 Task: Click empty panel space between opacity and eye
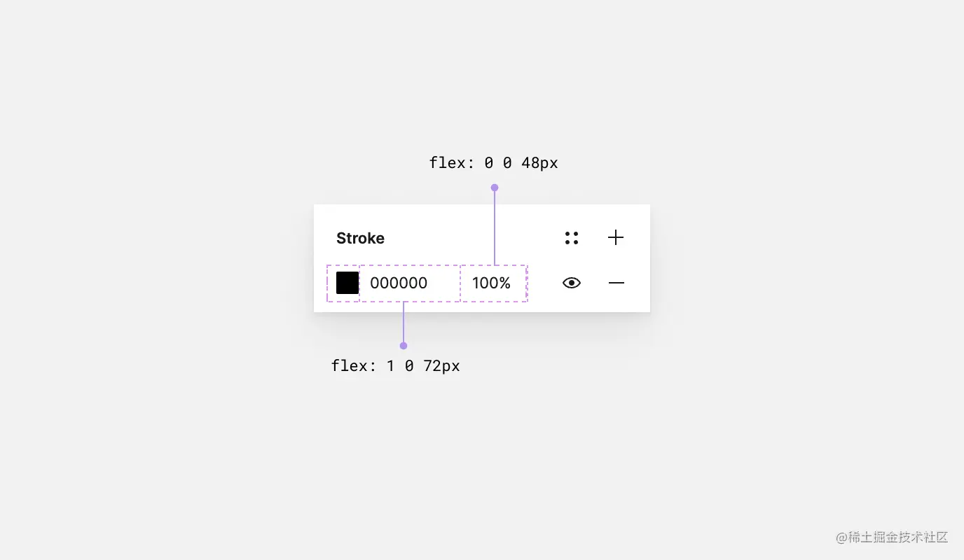click(x=544, y=283)
